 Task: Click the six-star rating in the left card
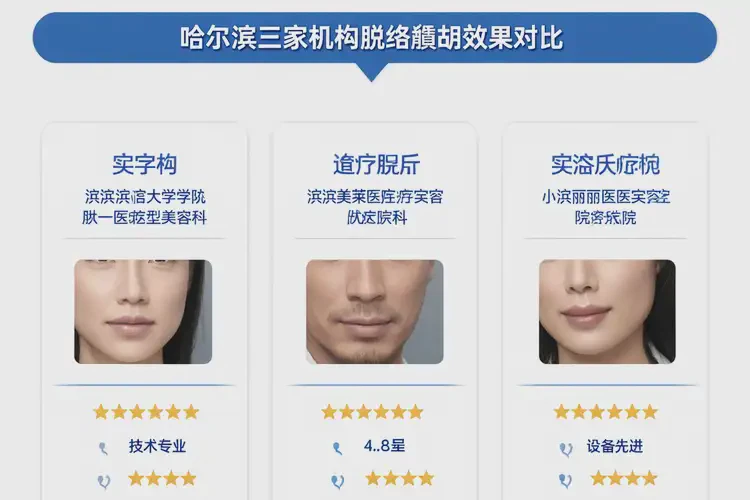[x=146, y=412]
